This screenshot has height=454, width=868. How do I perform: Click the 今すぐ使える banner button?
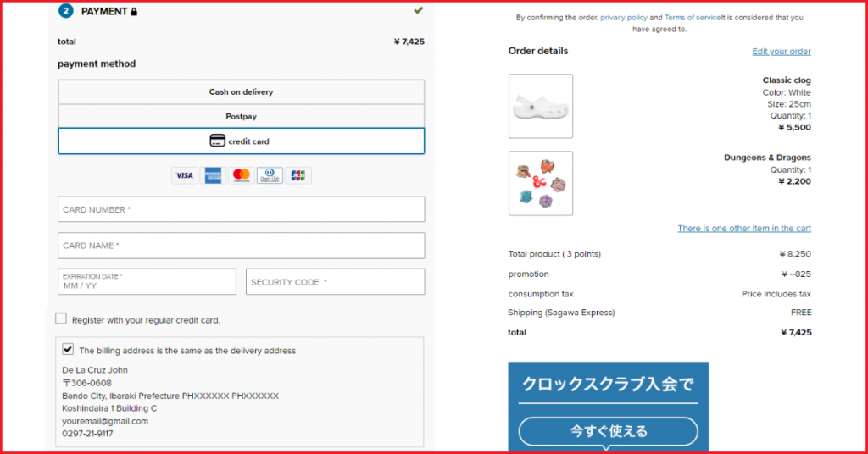(x=608, y=431)
